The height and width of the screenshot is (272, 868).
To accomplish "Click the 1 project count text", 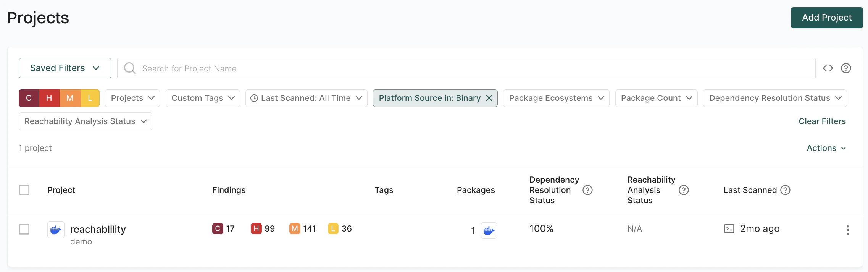I will pos(35,148).
